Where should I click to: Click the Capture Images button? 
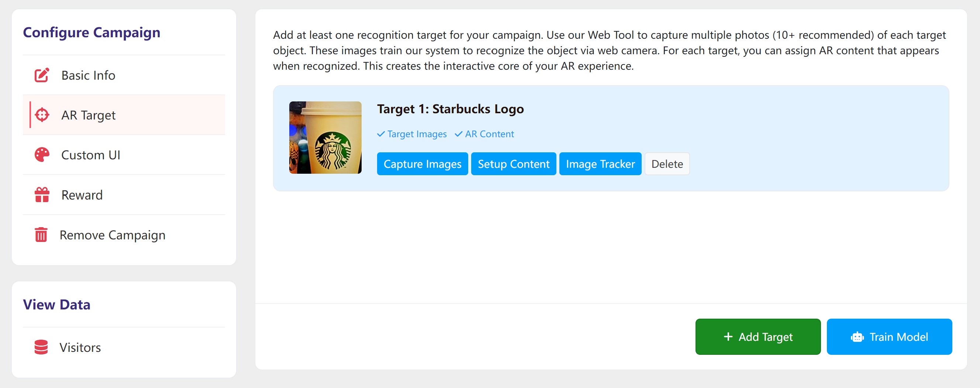[x=422, y=164]
